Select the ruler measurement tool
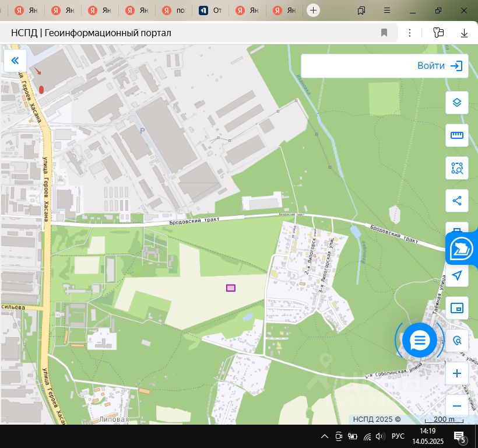 [456, 135]
